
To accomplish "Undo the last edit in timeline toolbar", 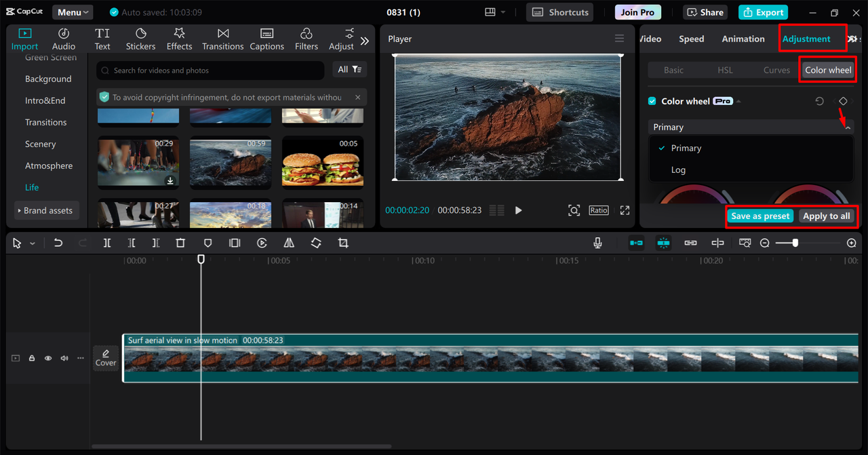I will pyautogui.click(x=58, y=243).
